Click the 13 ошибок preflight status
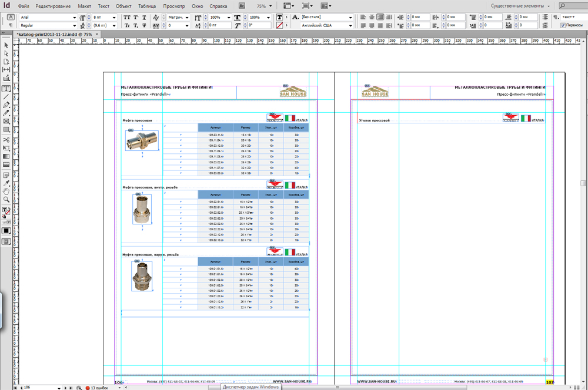The image size is (588, 390). 97,388
